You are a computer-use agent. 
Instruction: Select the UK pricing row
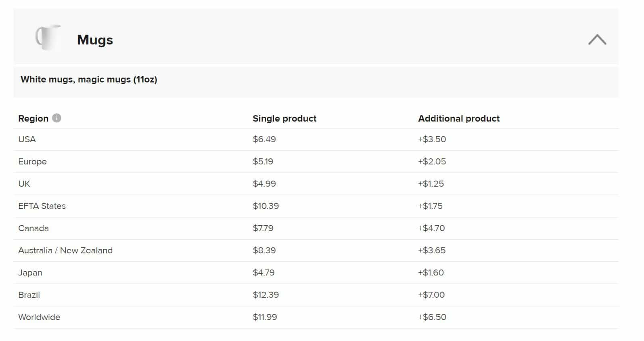[24, 183]
